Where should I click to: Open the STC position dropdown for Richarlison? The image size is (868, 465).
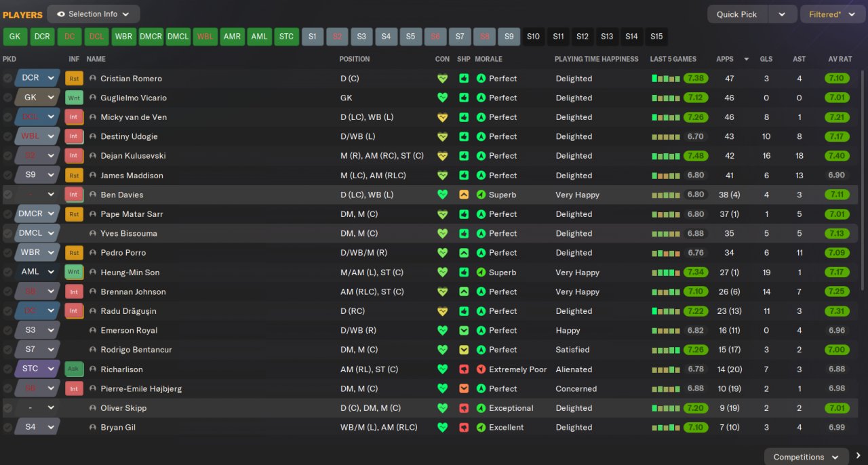(38, 369)
